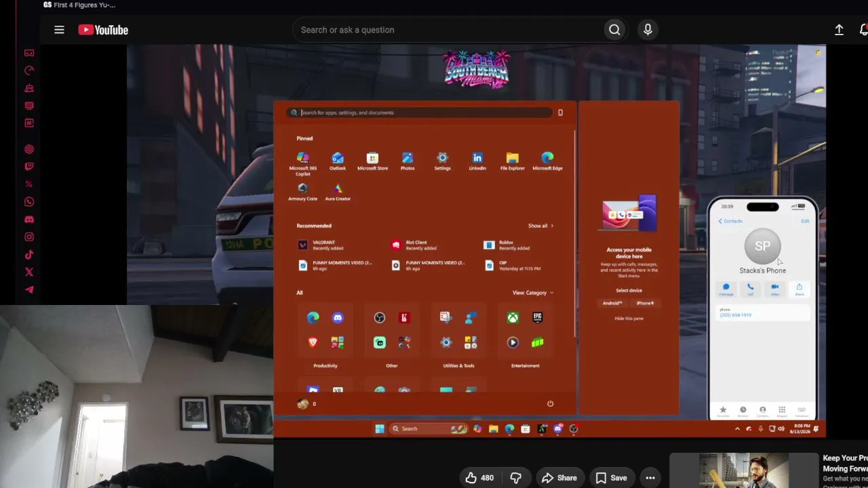This screenshot has width=868, height=488.
Task: Open Discord from the browser sidebar
Action: (29, 220)
